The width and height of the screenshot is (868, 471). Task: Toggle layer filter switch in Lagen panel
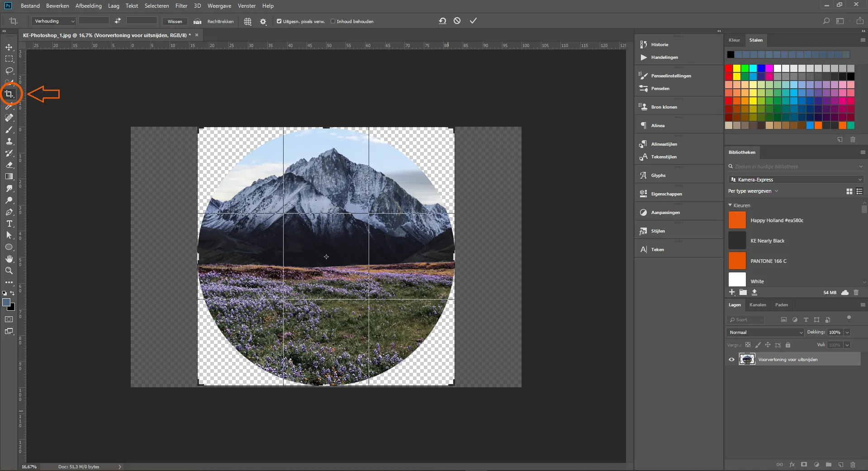[x=849, y=318]
